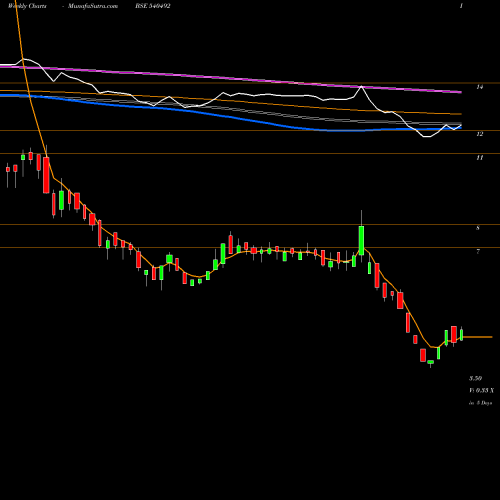Click the price axis label '12'

(479, 134)
